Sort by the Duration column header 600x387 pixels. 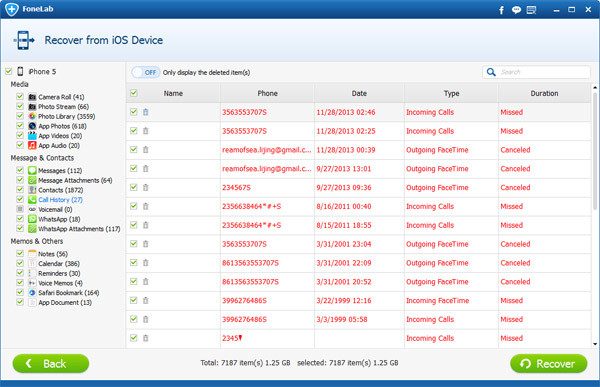pyautogui.click(x=544, y=93)
